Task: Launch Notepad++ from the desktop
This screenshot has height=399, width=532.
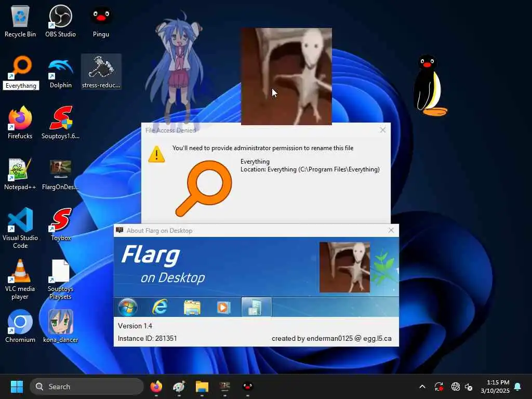Action: pyautogui.click(x=20, y=174)
